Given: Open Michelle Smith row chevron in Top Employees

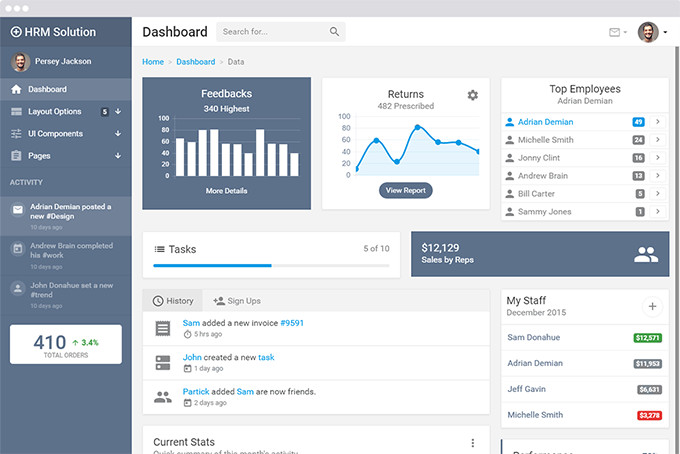Looking at the screenshot, I should (658, 140).
